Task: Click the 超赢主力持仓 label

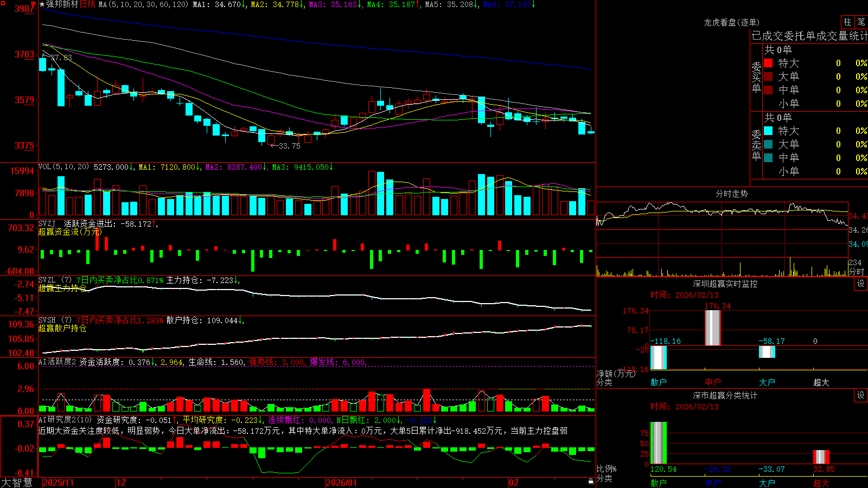Action: coord(62,288)
